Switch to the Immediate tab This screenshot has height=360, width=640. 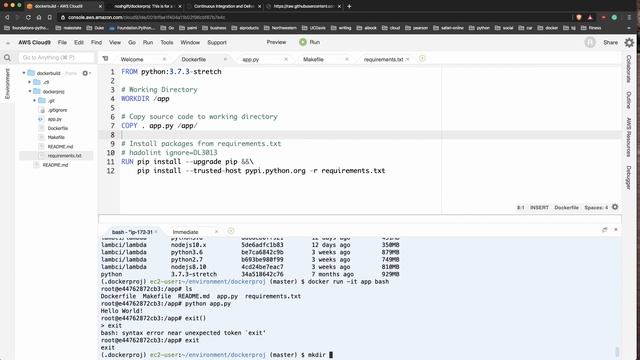[185, 232]
